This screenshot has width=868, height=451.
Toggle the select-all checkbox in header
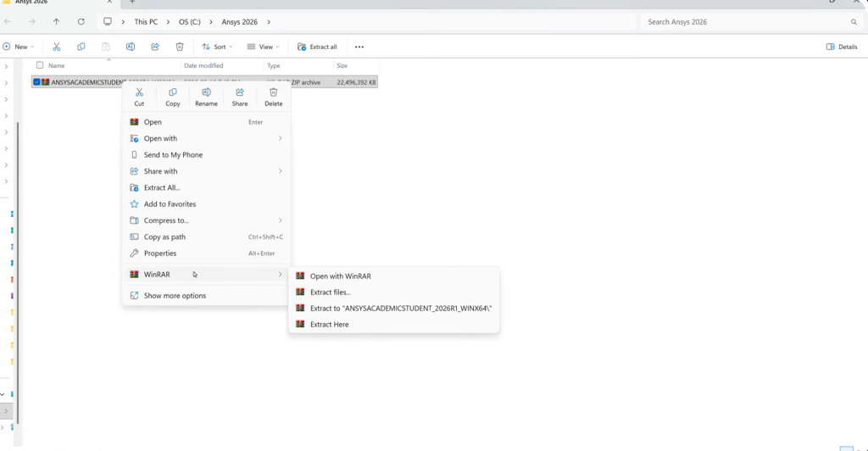click(x=39, y=65)
